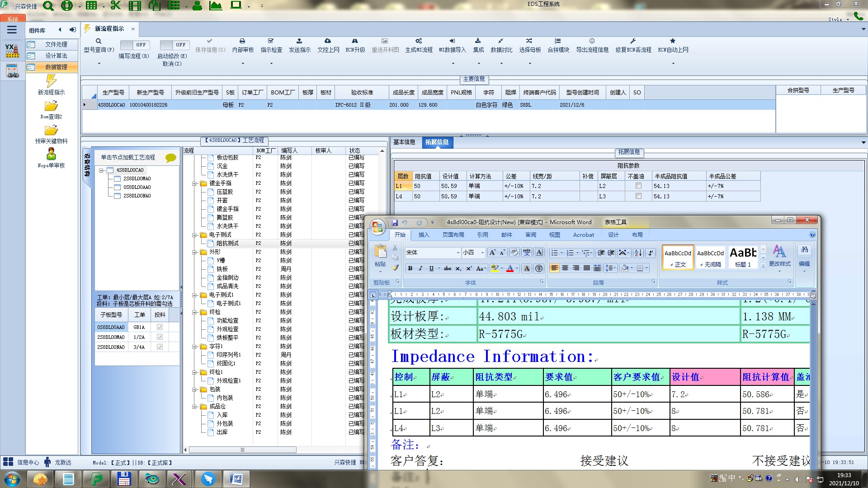
Task: Open the 新流程指示 lightning icon
Action: (51, 81)
